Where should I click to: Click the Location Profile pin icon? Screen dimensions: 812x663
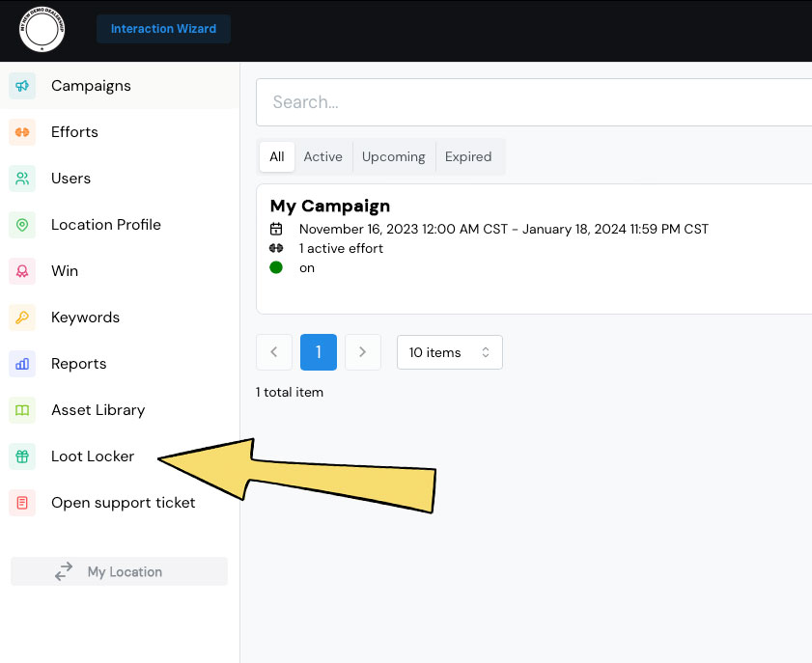coord(22,225)
